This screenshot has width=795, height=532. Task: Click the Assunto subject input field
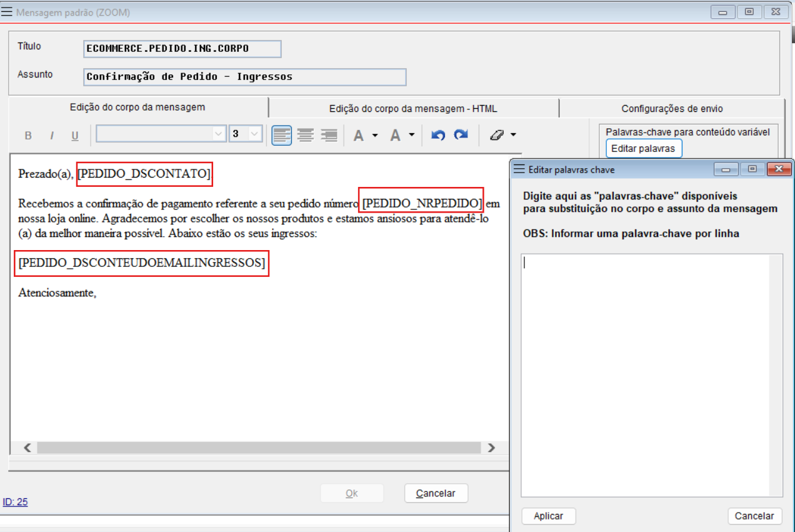click(244, 77)
